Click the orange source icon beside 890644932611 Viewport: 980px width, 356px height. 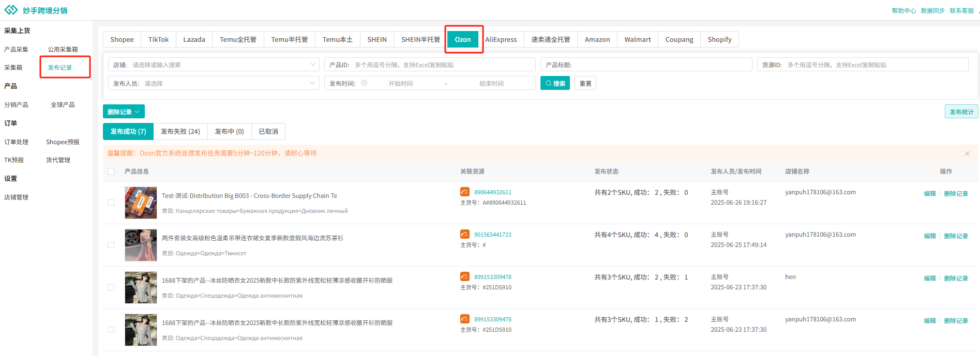pos(465,192)
